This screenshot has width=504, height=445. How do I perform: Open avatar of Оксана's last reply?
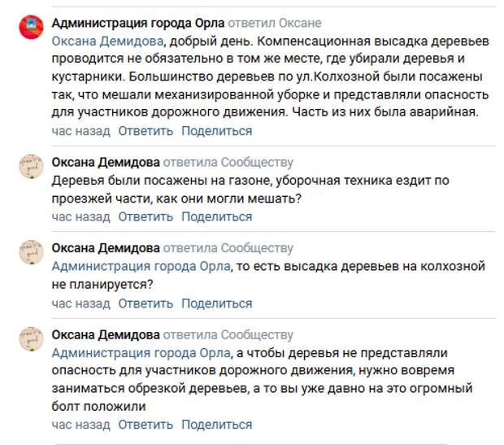coord(31,338)
